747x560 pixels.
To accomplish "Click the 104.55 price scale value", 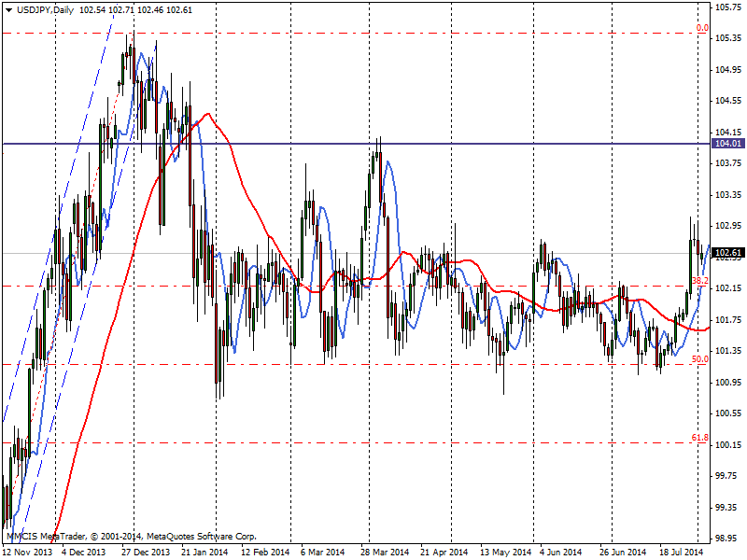I will 728,101.
